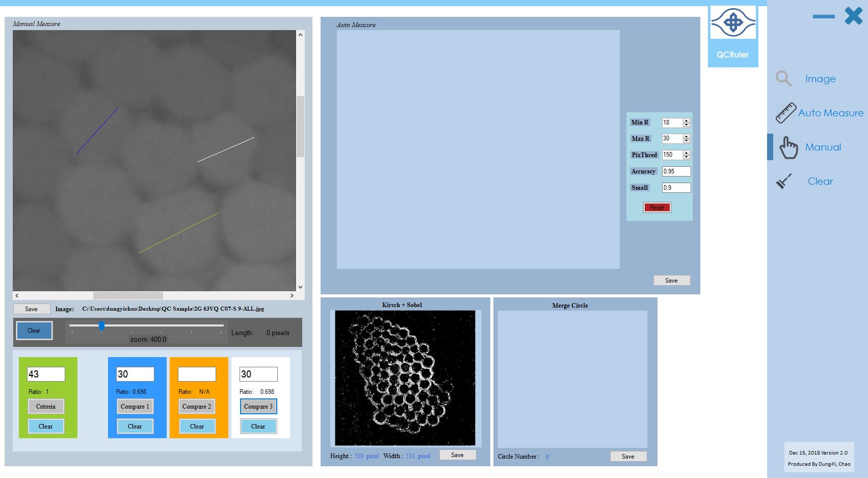Click the Criteria value field showing 43
This screenshot has height=478, width=868.
(x=46, y=374)
